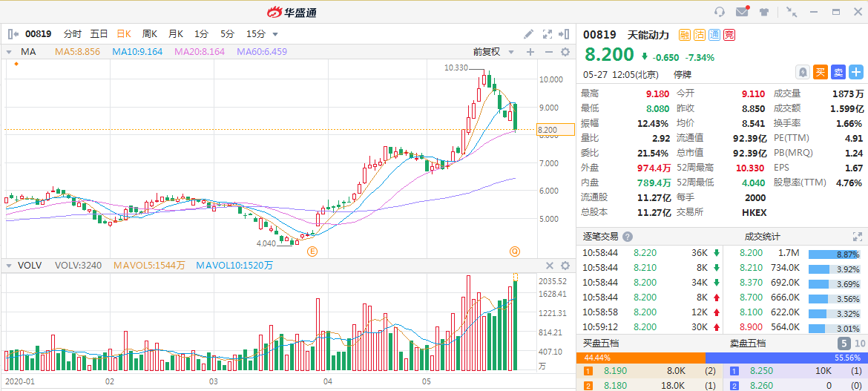868x391 pixels.
Task: Open more time periods dropdown after 15分
Action: [275, 34]
